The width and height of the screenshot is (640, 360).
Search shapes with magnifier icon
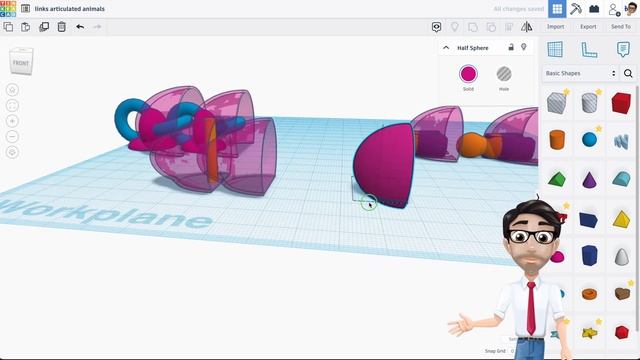point(628,73)
